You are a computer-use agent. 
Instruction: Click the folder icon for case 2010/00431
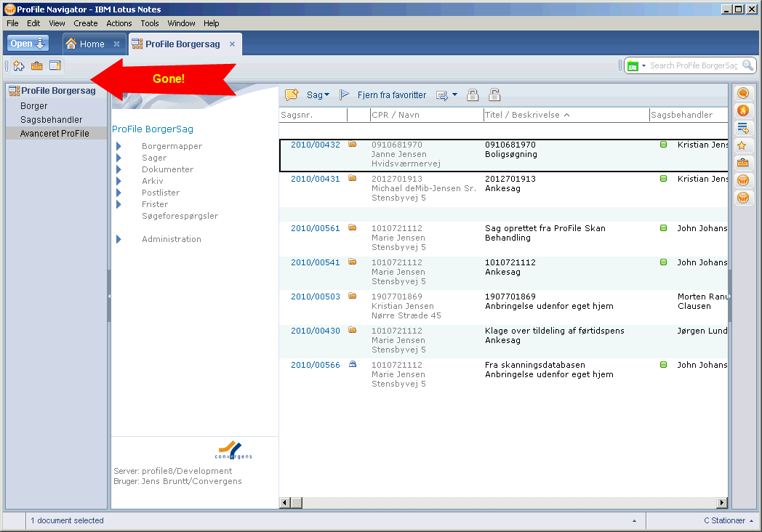point(353,178)
